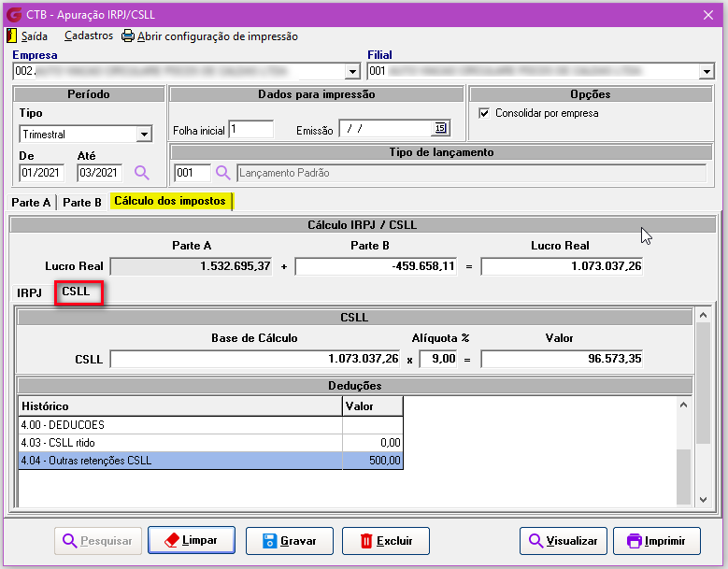728x569 pixels.
Task: Select the CSLL sub-tab
Action: (76, 292)
